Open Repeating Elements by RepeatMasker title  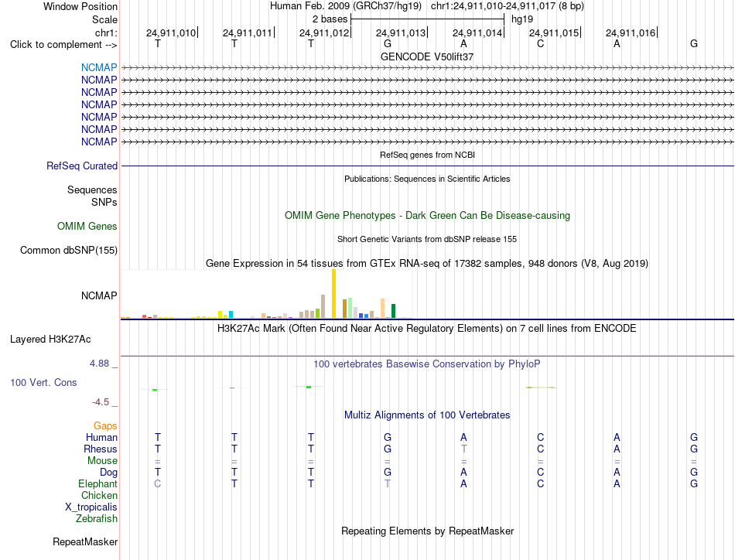[427, 531]
